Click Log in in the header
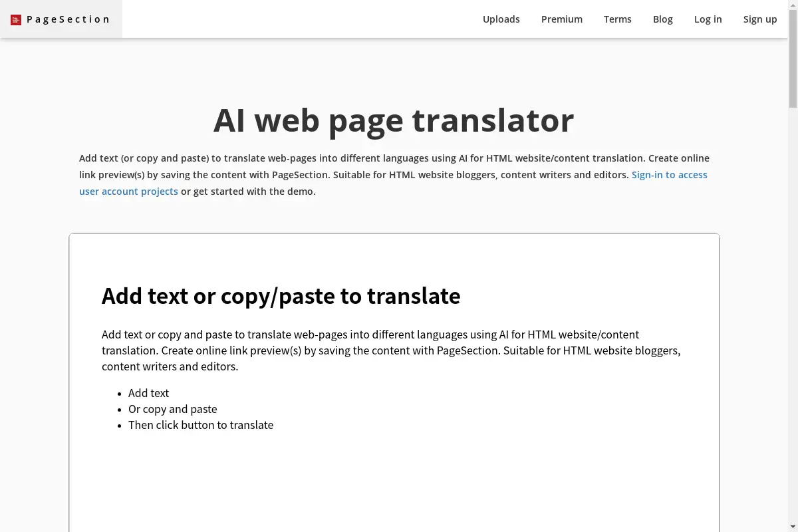The height and width of the screenshot is (532, 798). pos(708,19)
